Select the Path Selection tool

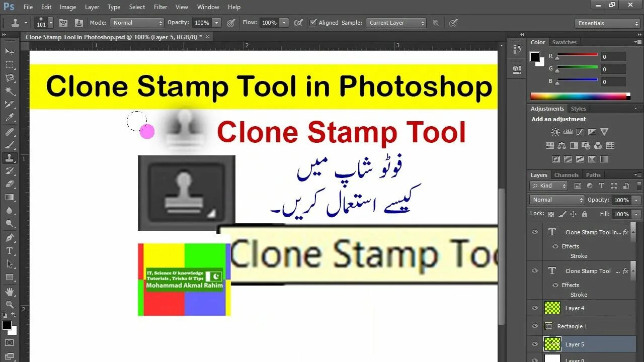[x=10, y=264]
